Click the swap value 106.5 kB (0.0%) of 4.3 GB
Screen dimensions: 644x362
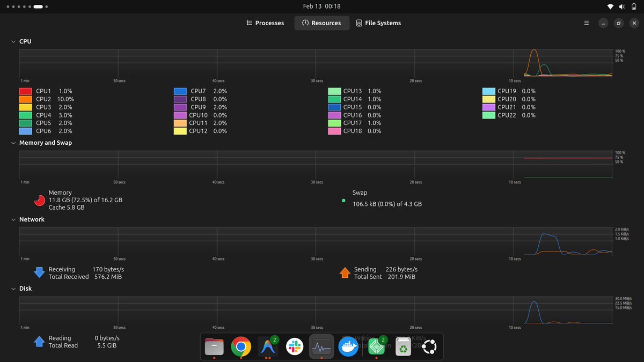coord(387,204)
